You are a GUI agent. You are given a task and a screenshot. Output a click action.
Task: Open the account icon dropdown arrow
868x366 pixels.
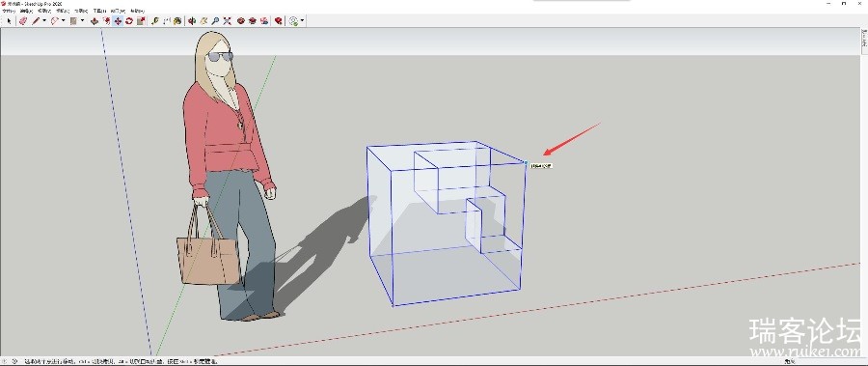click(x=302, y=20)
